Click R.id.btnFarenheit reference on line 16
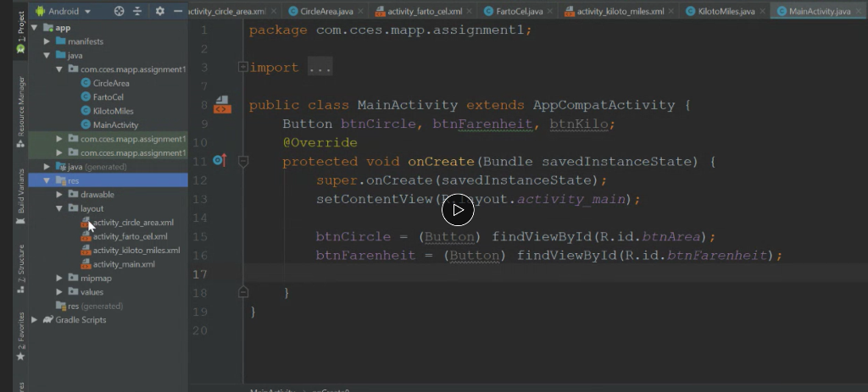The image size is (868, 392). 696,256
